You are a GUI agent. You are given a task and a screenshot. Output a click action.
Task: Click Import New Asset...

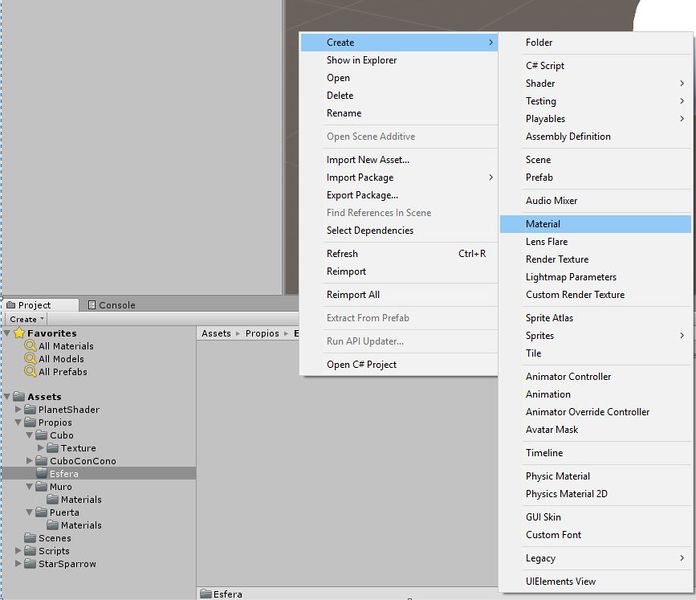coord(399,160)
